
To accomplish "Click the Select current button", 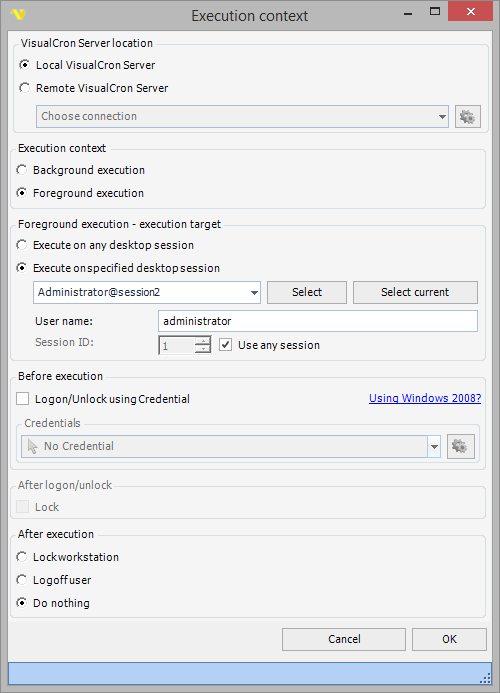I will (415, 292).
